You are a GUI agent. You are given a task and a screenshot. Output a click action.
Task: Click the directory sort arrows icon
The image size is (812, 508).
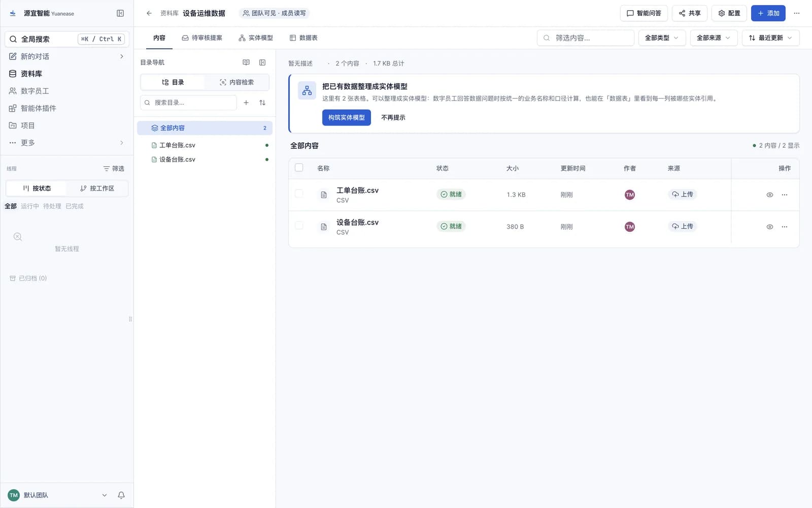point(262,103)
